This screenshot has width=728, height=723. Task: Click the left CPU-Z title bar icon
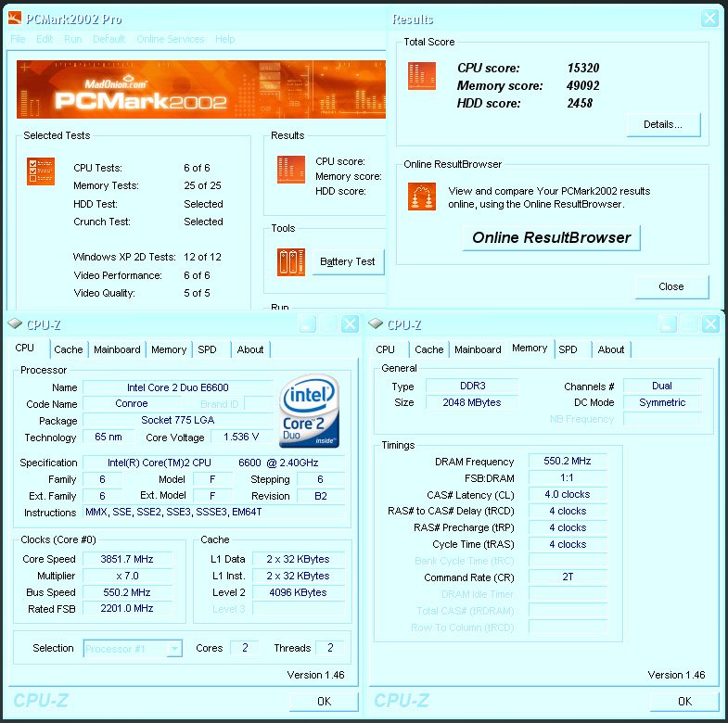(15, 323)
